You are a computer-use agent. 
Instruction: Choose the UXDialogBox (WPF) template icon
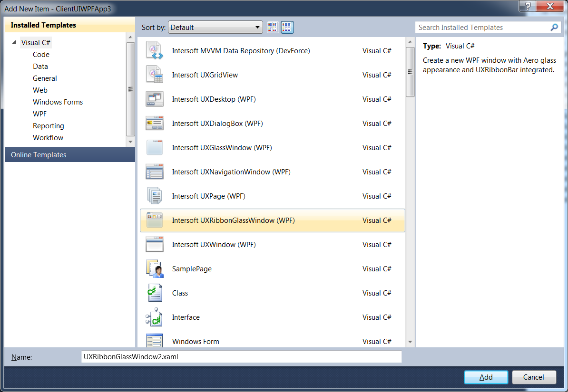pos(155,123)
